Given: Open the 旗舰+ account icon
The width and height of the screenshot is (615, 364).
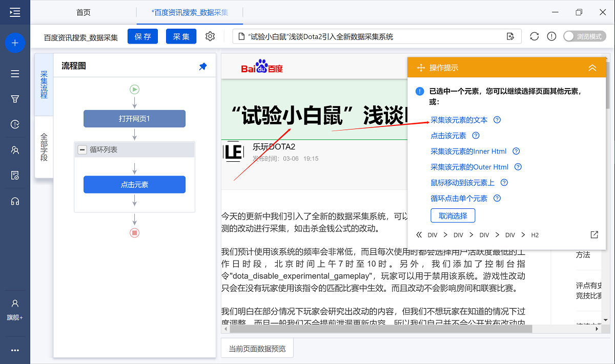Looking at the screenshot, I should point(15,309).
